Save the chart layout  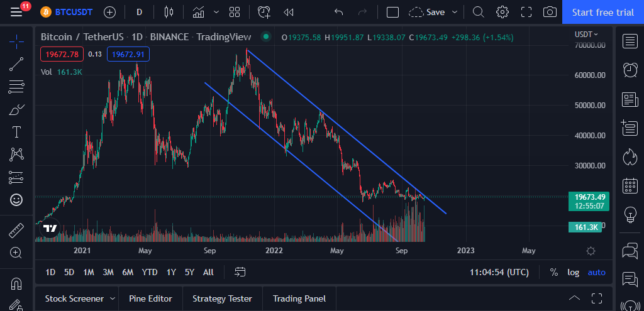coord(427,12)
